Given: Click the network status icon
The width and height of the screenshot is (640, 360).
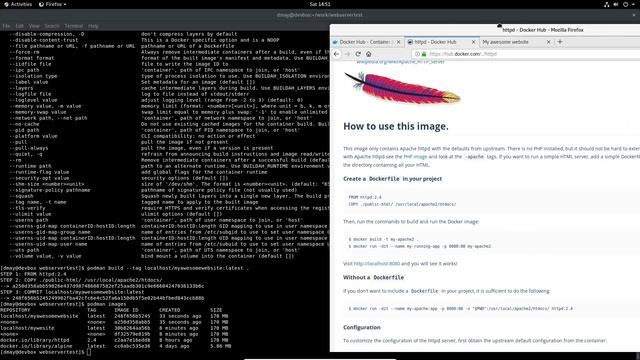Looking at the screenshot, I should tap(607, 4).
